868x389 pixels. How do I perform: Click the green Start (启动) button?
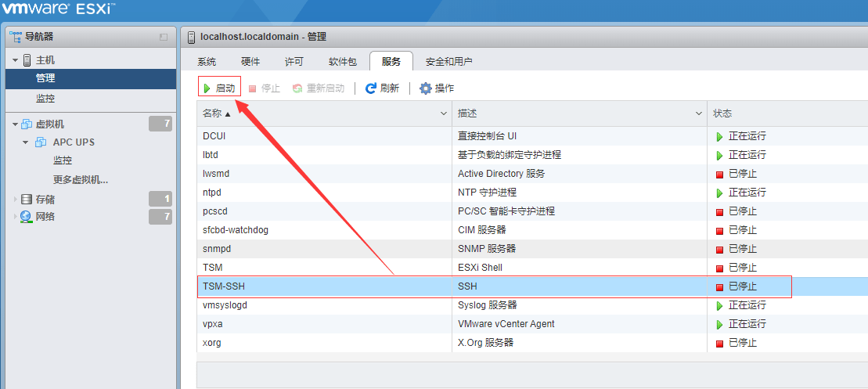pyautogui.click(x=219, y=88)
